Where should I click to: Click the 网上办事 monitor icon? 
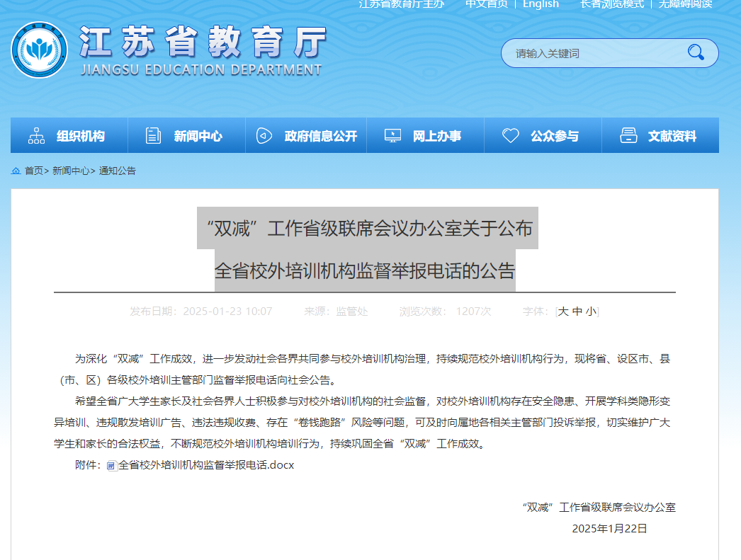[x=392, y=136]
